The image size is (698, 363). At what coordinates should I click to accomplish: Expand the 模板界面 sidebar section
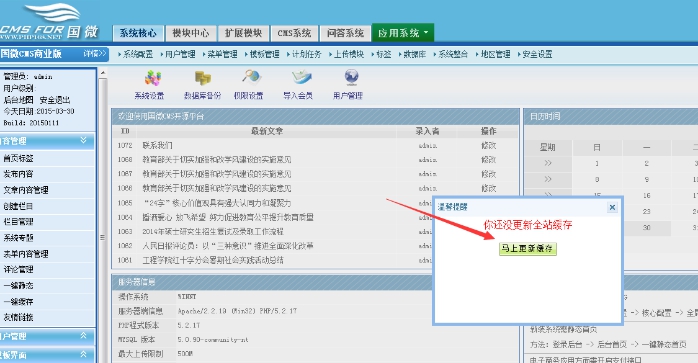click(x=83, y=354)
